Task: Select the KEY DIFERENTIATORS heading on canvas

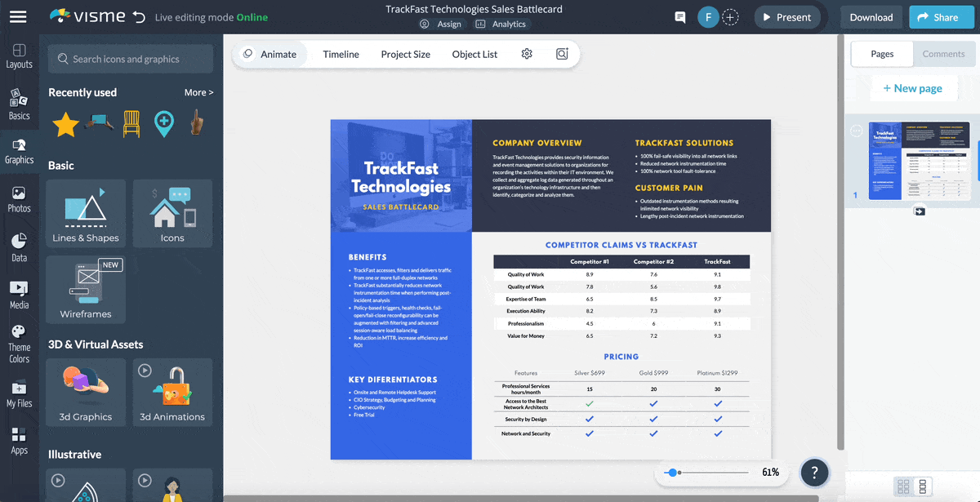Action: [393, 380]
